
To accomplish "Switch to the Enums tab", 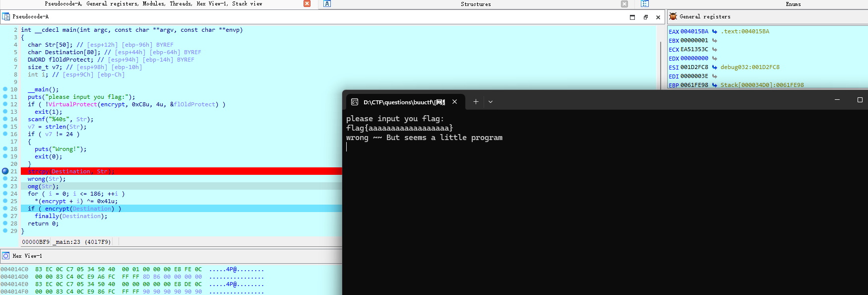I will (x=793, y=4).
